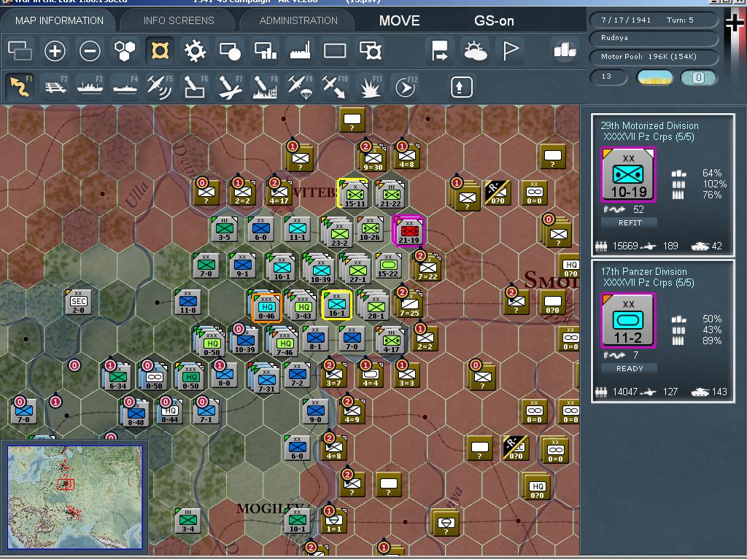
Task: Click the End turn (F12) icon
Action: pyautogui.click(x=406, y=87)
